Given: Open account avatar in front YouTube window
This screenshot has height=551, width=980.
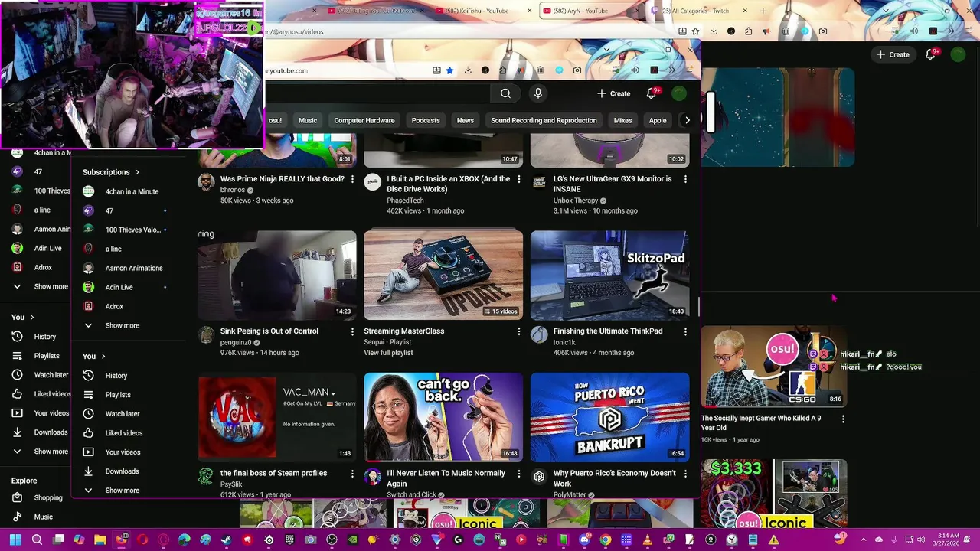Looking at the screenshot, I should [679, 93].
